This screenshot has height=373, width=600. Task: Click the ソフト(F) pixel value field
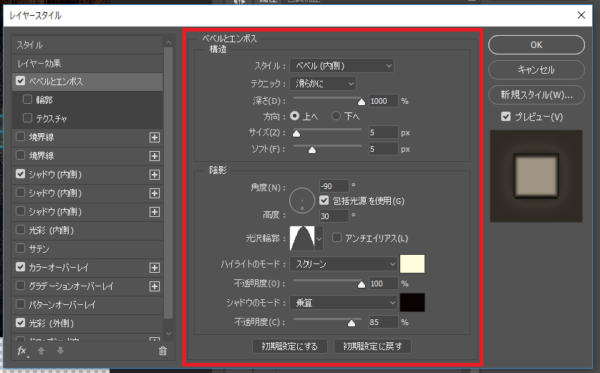click(x=383, y=149)
